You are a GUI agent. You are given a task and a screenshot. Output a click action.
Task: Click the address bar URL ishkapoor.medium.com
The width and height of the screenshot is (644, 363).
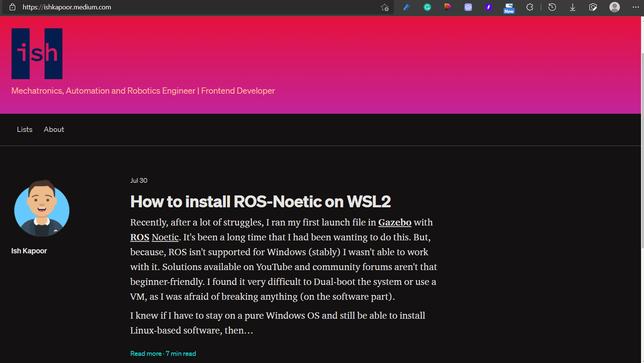(67, 7)
